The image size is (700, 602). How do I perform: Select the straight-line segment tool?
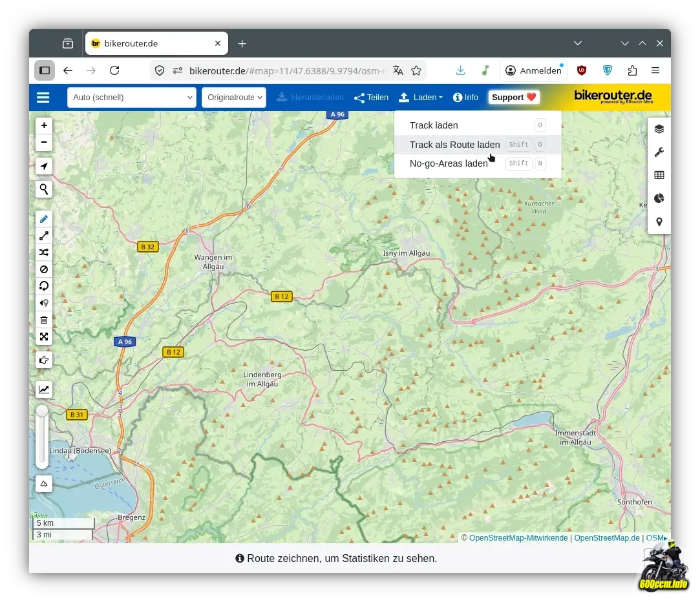(x=44, y=236)
